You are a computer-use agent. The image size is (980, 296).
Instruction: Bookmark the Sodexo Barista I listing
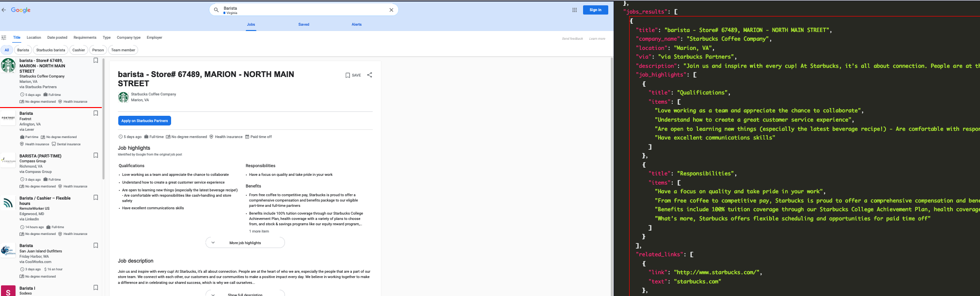coord(95,288)
